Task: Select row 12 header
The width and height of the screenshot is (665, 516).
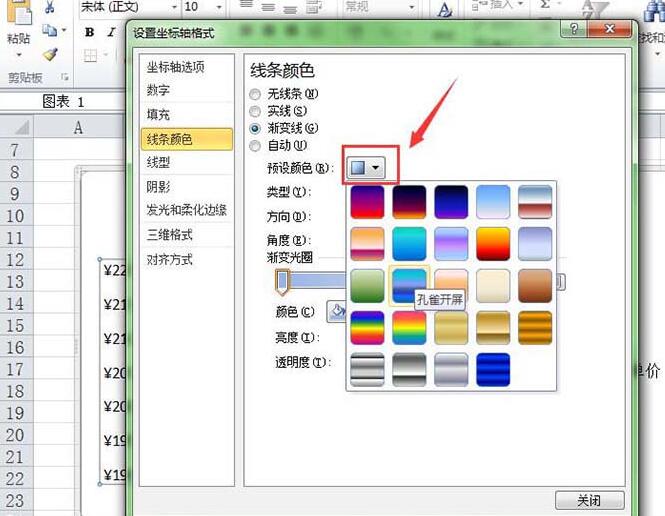Action: tap(15, 260)
